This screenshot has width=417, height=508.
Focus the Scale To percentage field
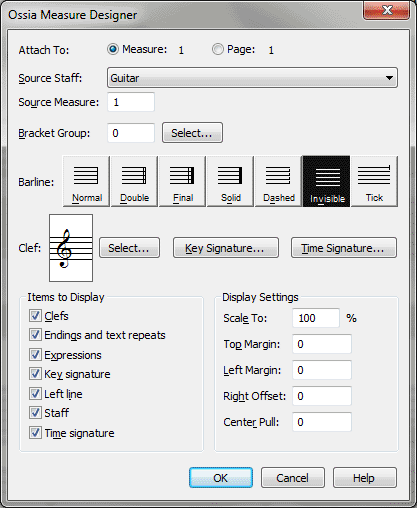[x=316, y=318]
